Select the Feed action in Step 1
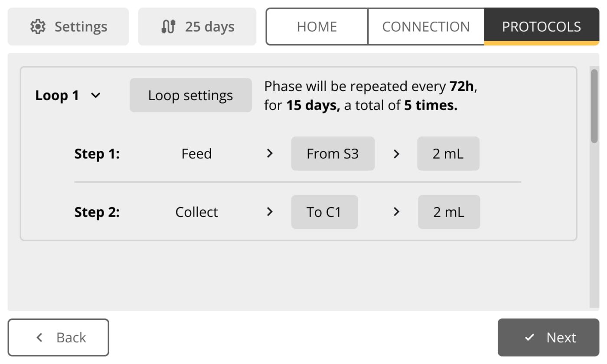 pos(196,154)
